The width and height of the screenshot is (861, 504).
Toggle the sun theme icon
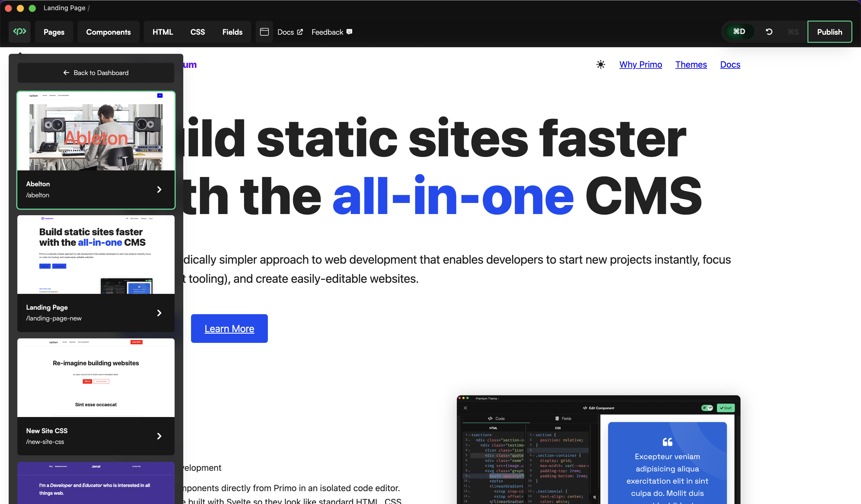point(600,65)
